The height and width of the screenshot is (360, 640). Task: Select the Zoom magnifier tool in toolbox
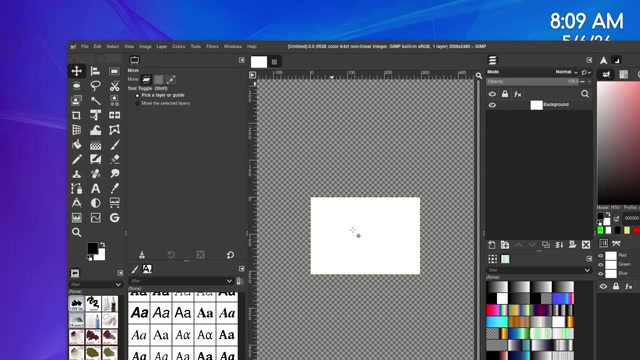(76, 232)
